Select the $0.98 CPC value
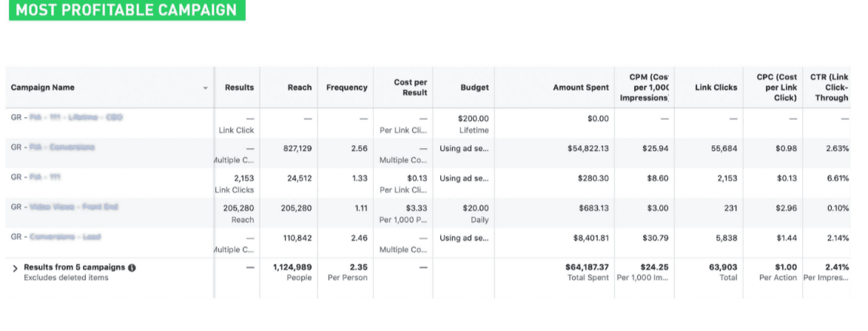This screenshot has height=331, width=868. (787, 148)
